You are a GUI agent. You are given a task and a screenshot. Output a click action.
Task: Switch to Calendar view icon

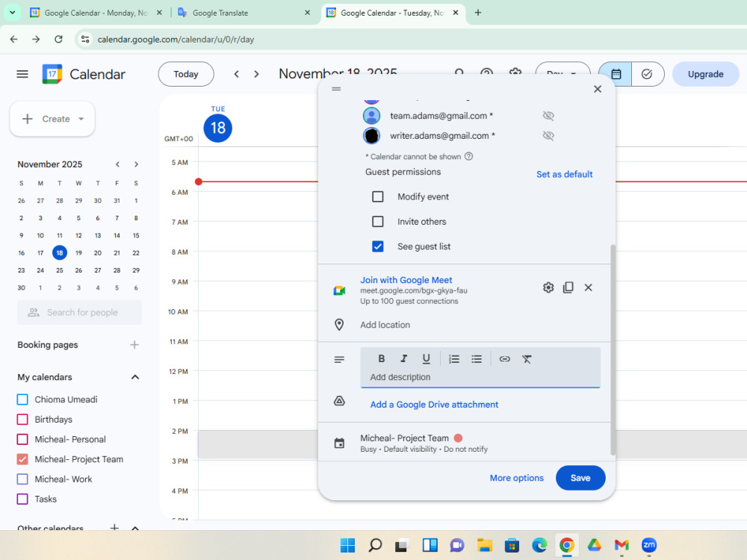(x=616, y=74)
